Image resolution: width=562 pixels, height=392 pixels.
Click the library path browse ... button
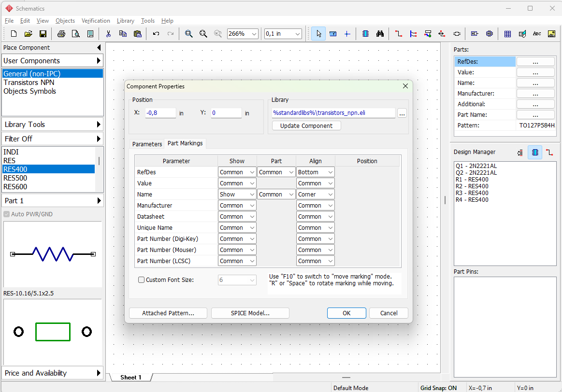pos(402,113)
